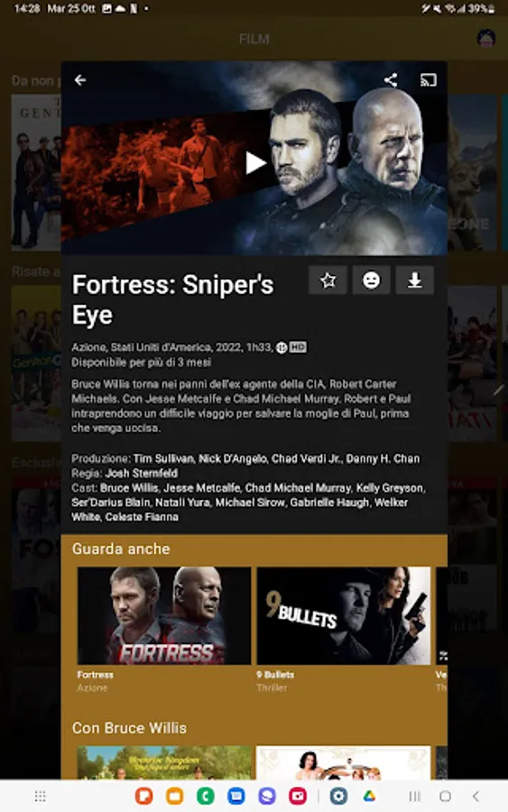Viewport: 508px width, 812px height.
Task: Open the Fortress movie thumbnail
Action: (x=164, y=615)
